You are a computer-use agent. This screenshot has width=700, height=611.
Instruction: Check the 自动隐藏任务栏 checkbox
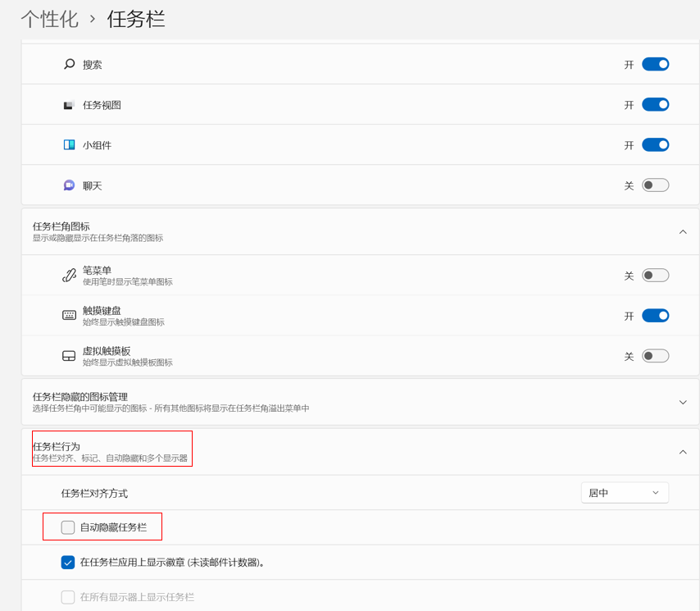(68, 527)
